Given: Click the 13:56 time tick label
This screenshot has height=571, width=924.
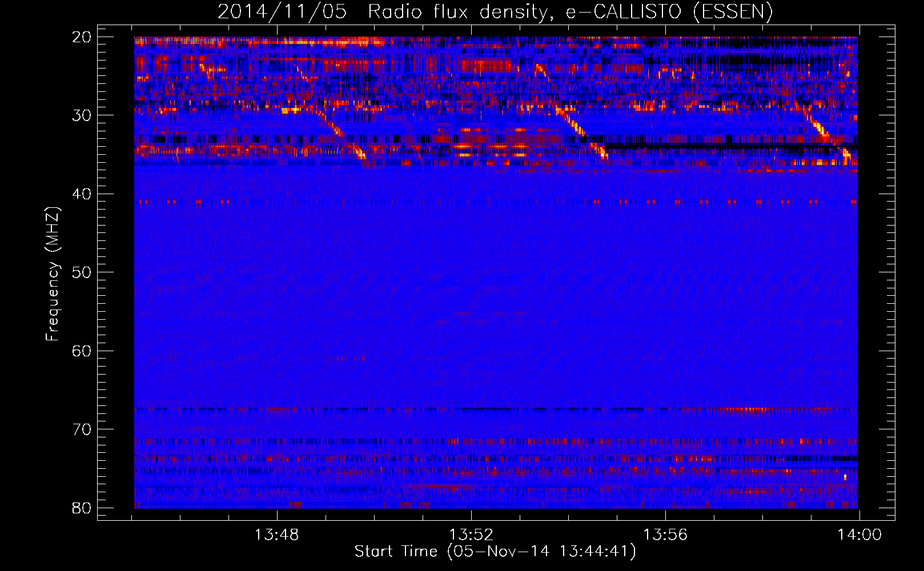Looking at the screenshot, I should 665,535.
